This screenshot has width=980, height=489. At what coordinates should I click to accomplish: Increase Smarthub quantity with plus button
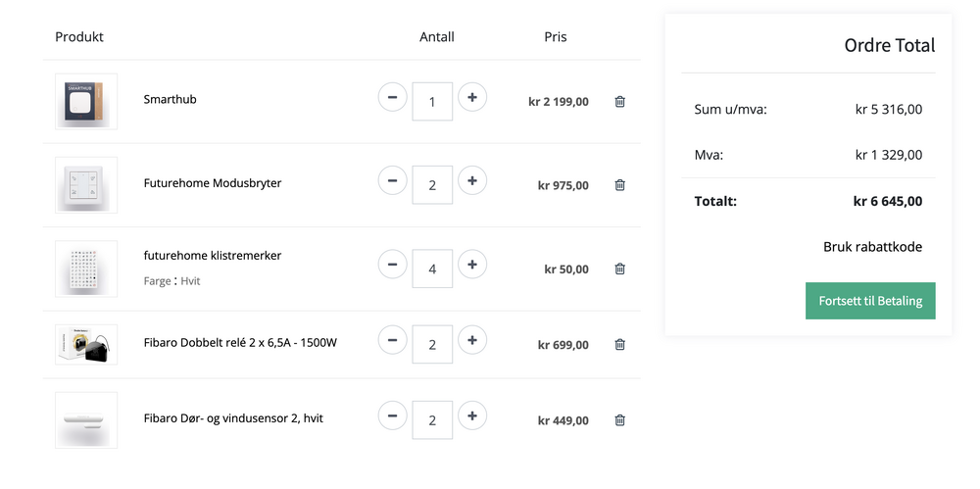pos(472,97)
